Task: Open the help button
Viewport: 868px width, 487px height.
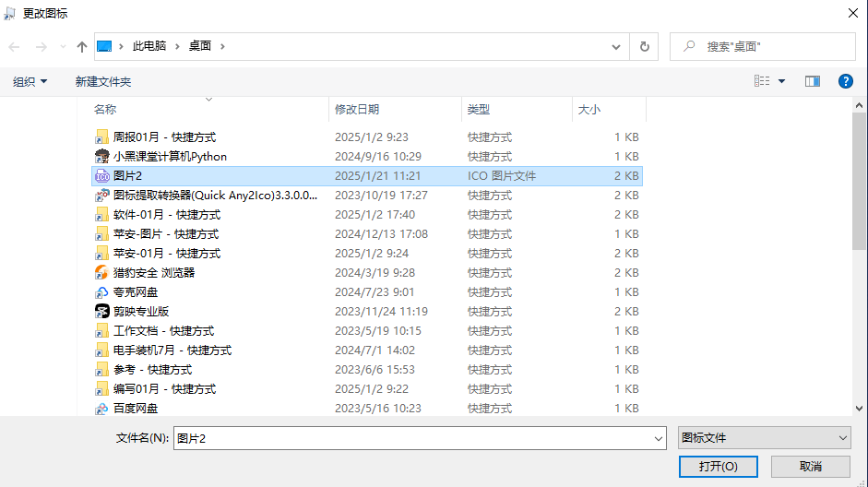Action: point(845,81)
